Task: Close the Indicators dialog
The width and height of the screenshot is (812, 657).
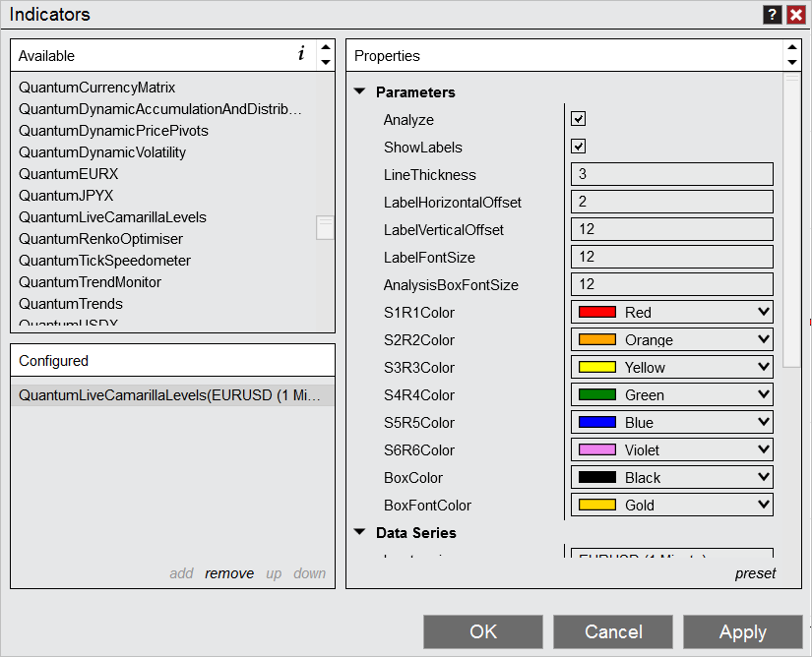Action: [795, 15]
